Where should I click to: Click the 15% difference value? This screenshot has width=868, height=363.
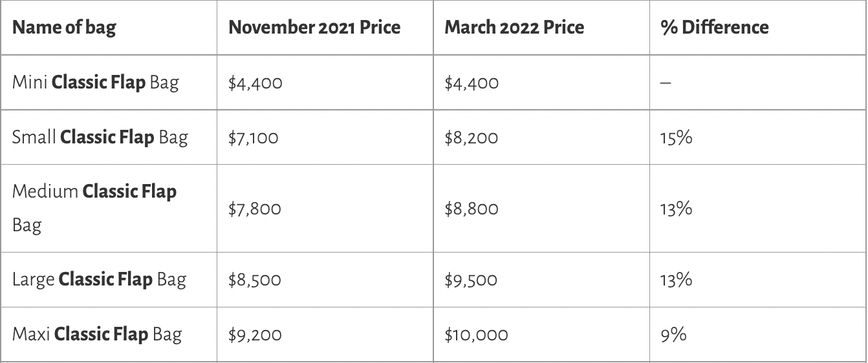click(x=677, y=138)
